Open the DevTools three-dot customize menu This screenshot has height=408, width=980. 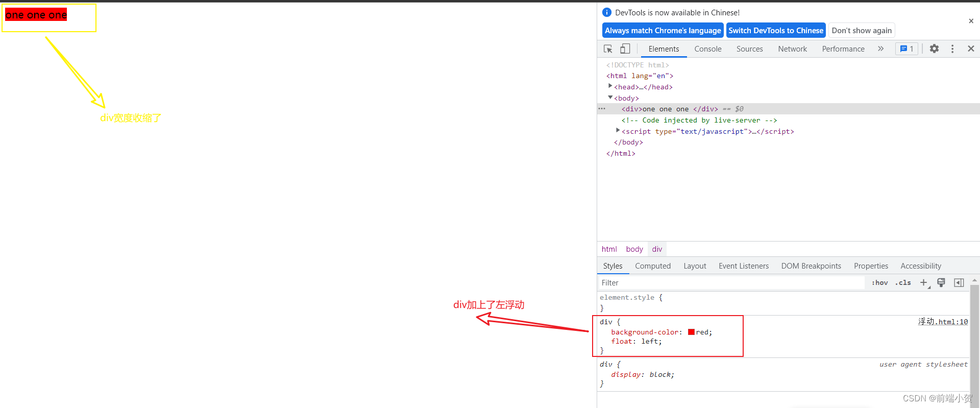[952, 49]
